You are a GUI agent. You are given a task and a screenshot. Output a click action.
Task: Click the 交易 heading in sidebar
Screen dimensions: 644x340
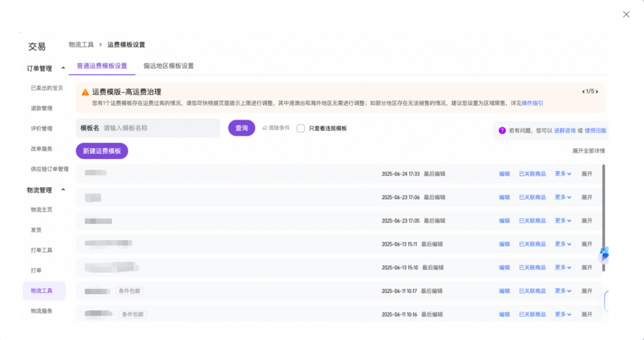coord(36,47)
